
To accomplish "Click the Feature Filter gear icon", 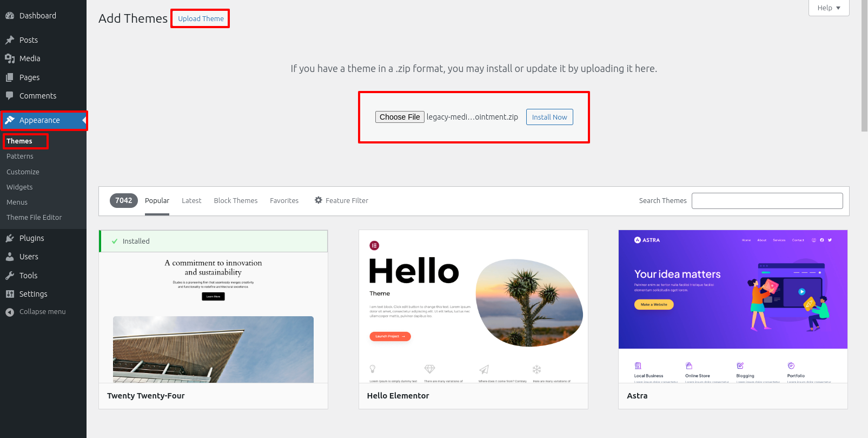I will pos(319,200).
